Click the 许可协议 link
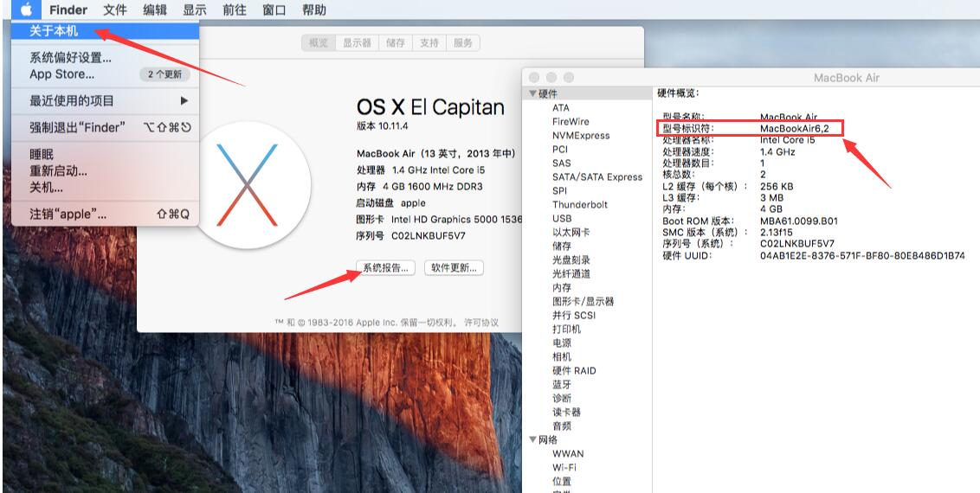The height and width of the screenshot is (493, 980). [481, 323]
